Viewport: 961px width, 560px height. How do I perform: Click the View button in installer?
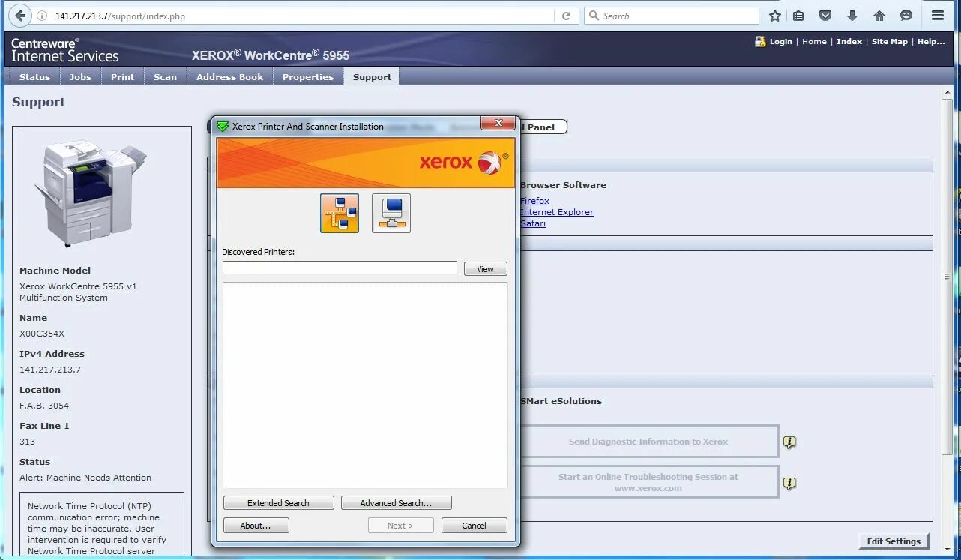[x=486, y=269]
